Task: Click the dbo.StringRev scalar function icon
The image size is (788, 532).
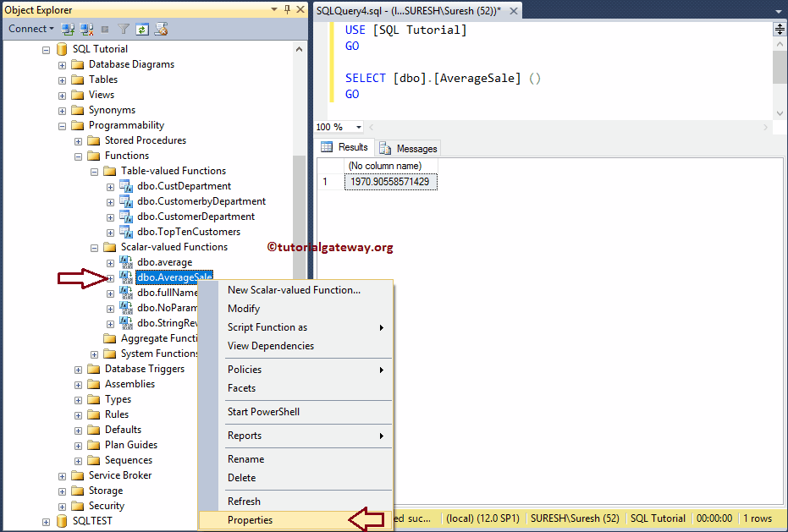Action: [x=126, y=323]
